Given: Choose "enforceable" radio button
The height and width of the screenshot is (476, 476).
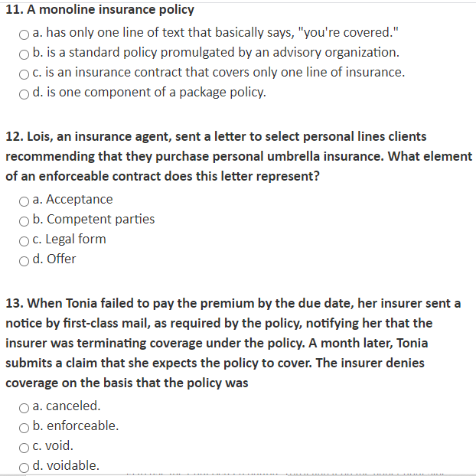Looking at the screenshot, I should (24, 428).
